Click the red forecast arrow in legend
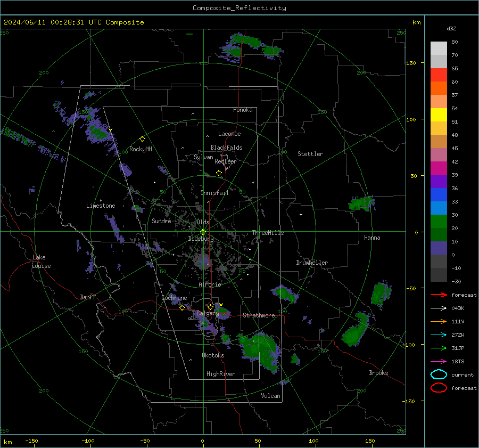 tap(439, 295)
